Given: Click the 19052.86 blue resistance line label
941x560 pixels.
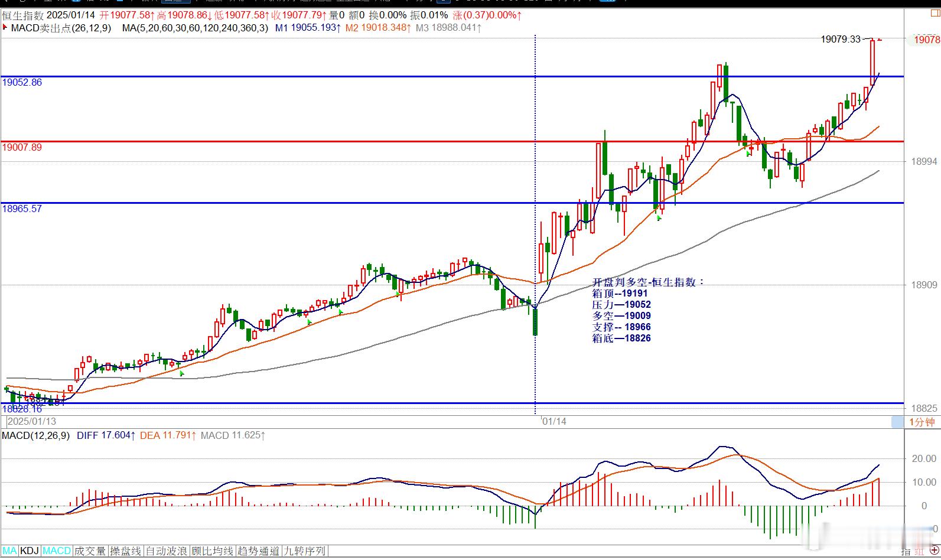Looking at the screenshot, I should pyautogui.click(x=22, y=82).
